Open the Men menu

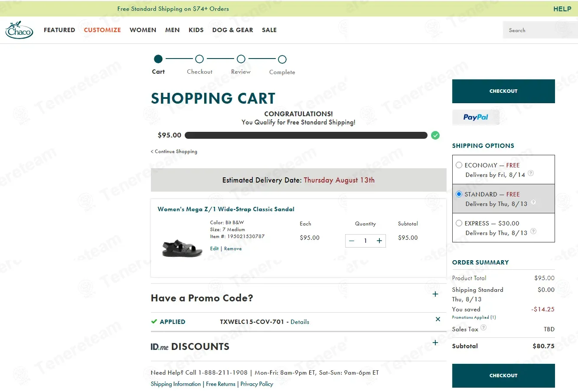pyautogui.click(x=173, y=30)
